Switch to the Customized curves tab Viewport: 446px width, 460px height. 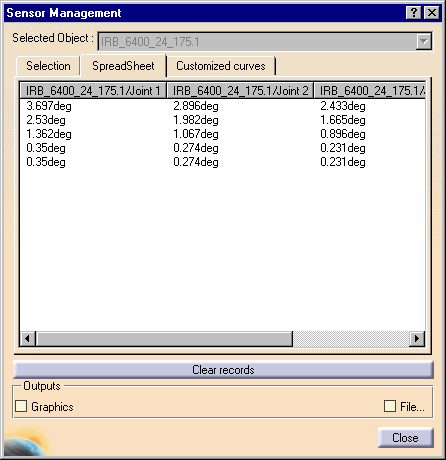point(221,66)
